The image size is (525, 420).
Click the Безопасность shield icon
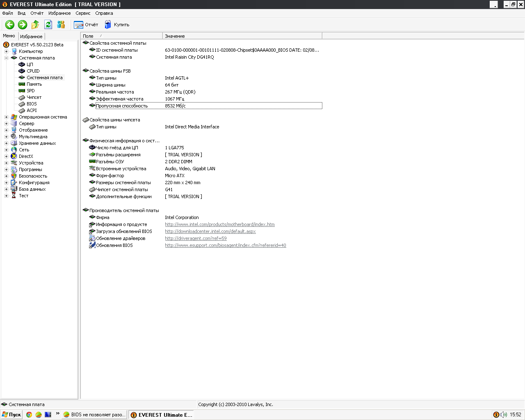pyautogui.click(x=14, y=176)
